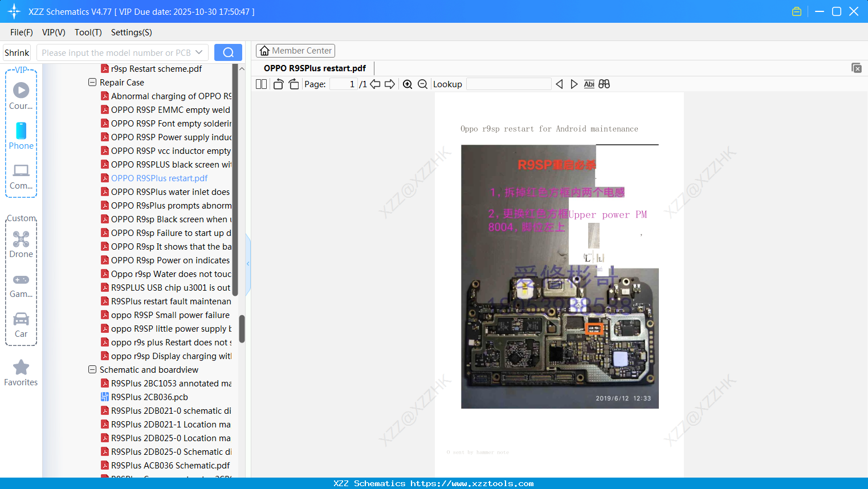Collapse the Repair Case folder
This screenshot has width=868, height=489.
(92, 83)
